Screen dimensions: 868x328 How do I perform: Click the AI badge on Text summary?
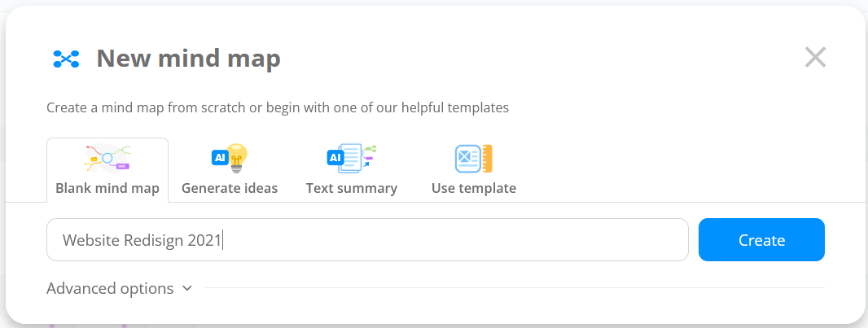[335, 158]
